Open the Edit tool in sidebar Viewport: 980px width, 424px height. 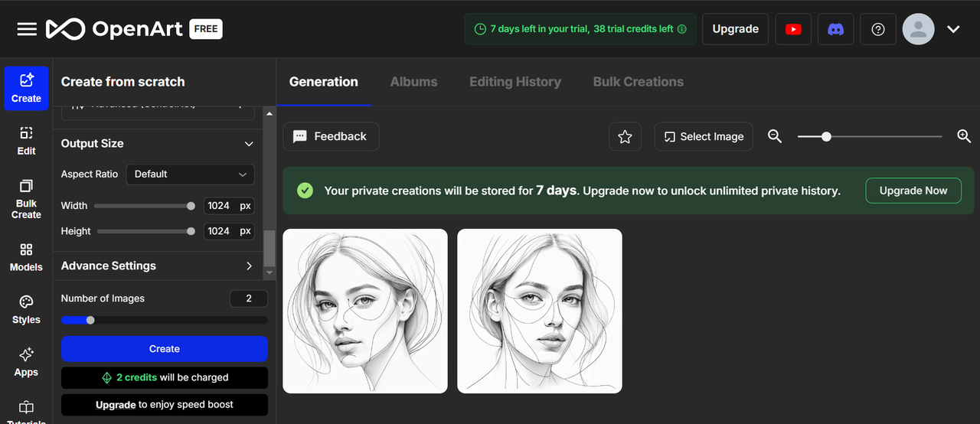pos(26,141)
